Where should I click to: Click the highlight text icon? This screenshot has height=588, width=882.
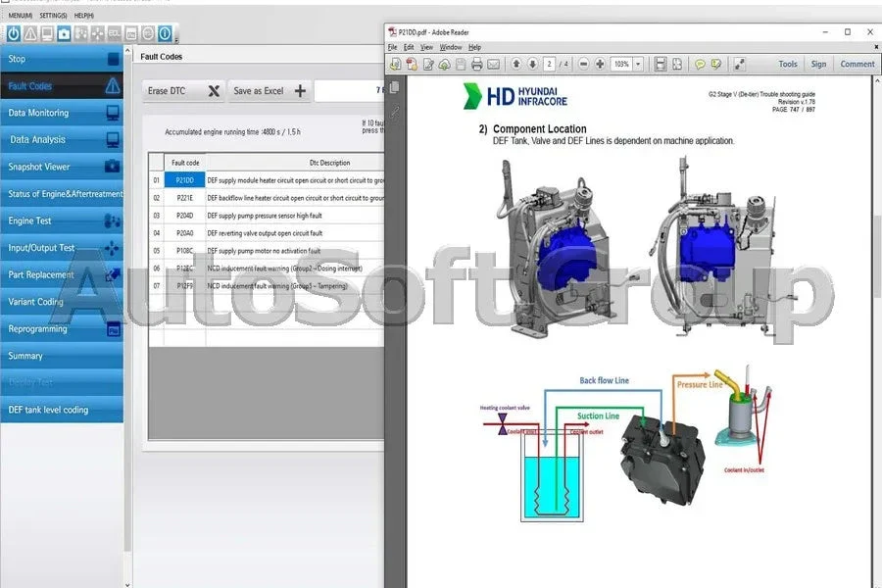[715, 64]
